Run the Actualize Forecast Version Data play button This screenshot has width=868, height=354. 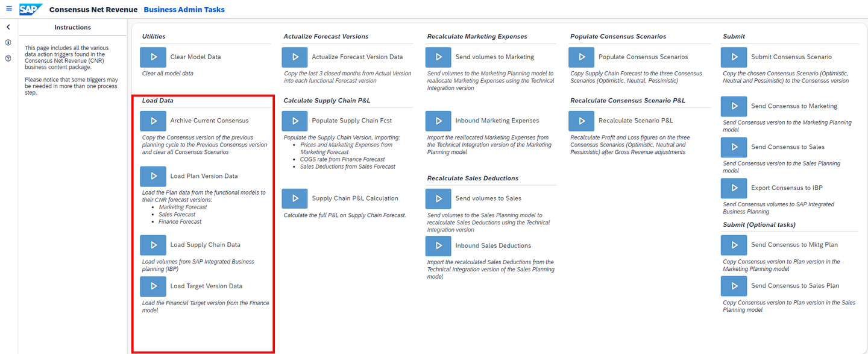click(295, 57)
